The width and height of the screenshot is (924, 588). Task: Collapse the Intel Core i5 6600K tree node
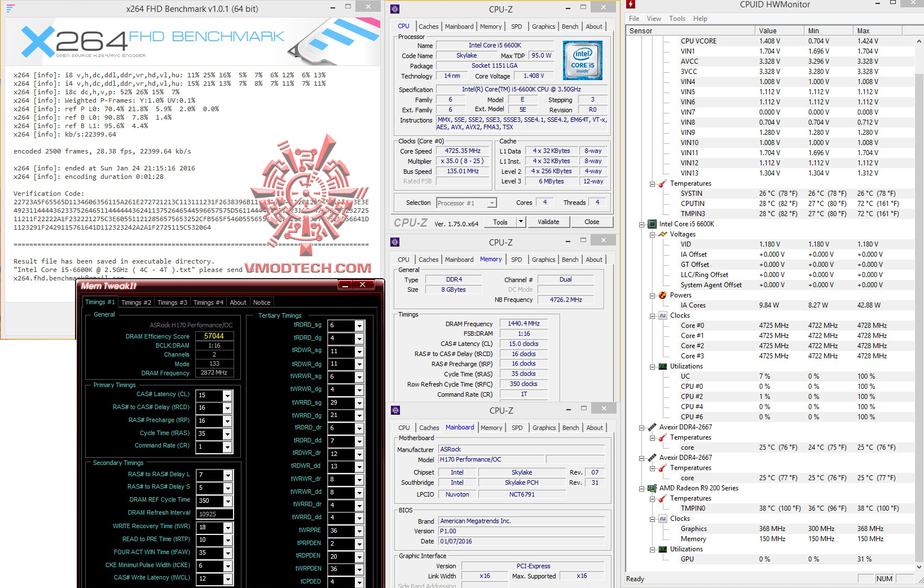point(641,224)
